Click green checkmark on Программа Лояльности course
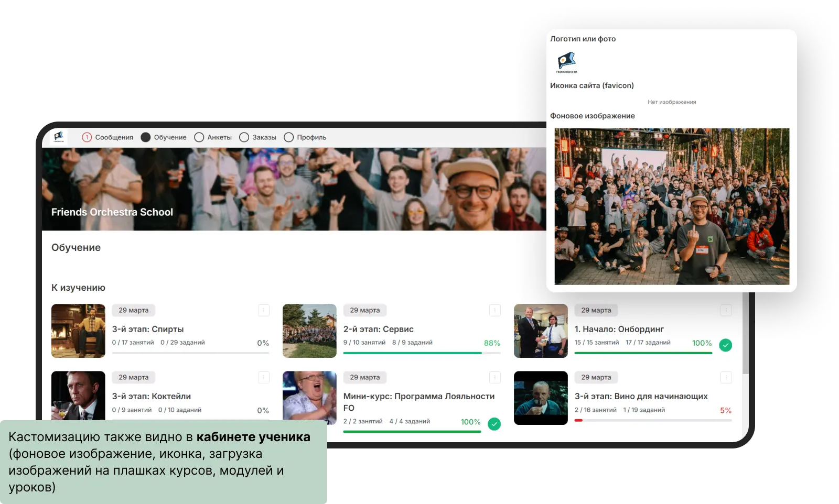 tap(494, 424)
